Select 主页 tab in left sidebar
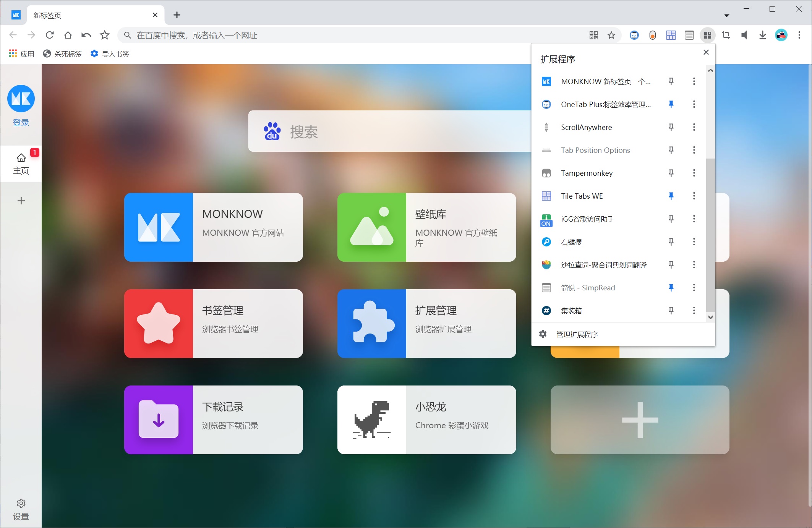Image resolution: width=812 pixels, height=528 pixels. pyautogui.click(x=21, y=164)
